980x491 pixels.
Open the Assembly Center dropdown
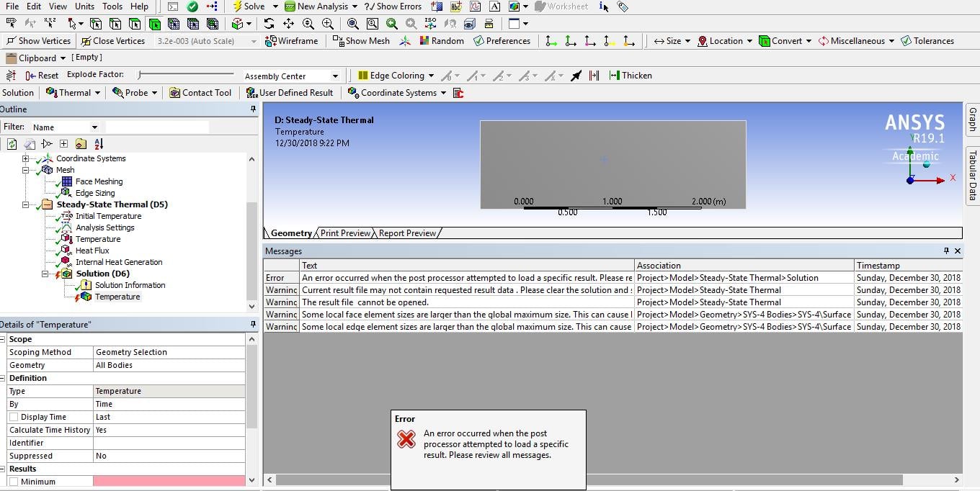(335, 76)
